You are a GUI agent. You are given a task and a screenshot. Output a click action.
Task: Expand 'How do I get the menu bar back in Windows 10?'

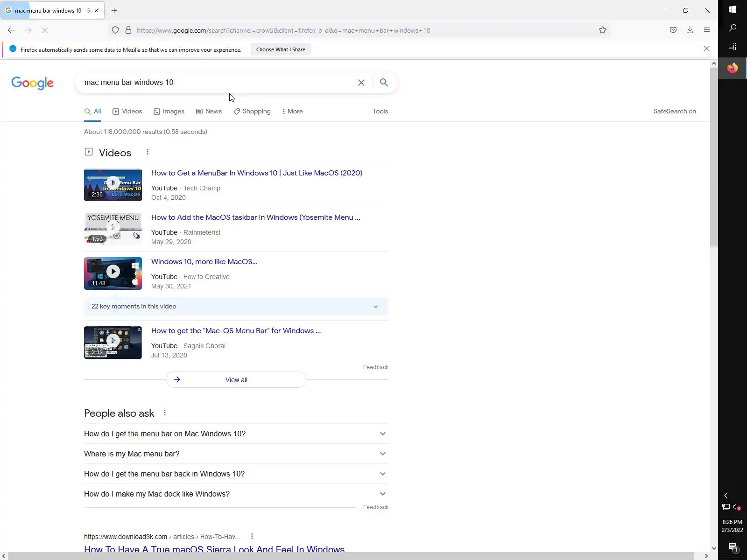point(236,474)
